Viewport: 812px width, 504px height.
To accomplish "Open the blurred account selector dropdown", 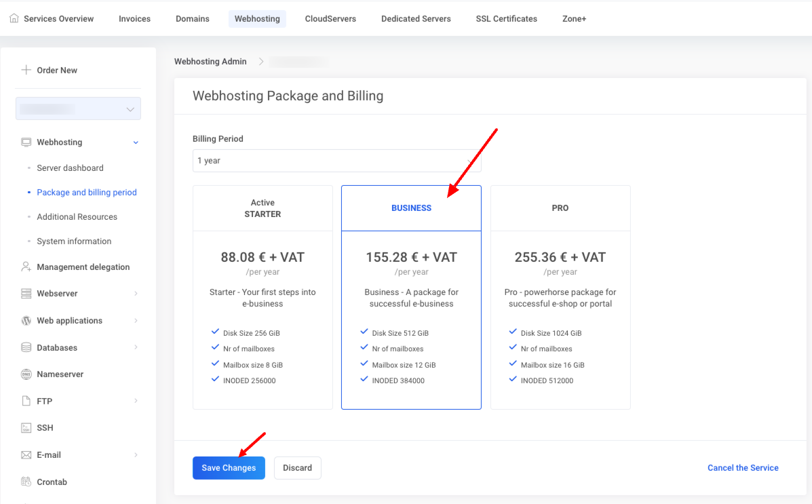I will click(x=78, y=109).
